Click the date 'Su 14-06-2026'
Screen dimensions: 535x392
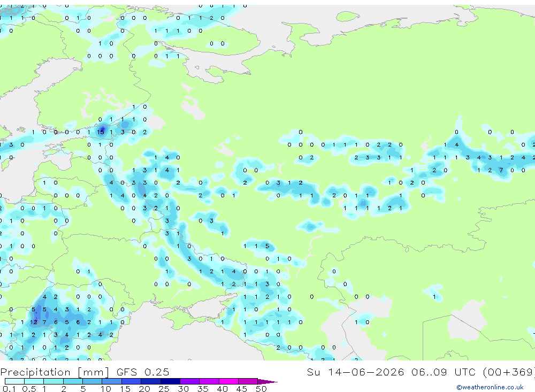[355, 372]
